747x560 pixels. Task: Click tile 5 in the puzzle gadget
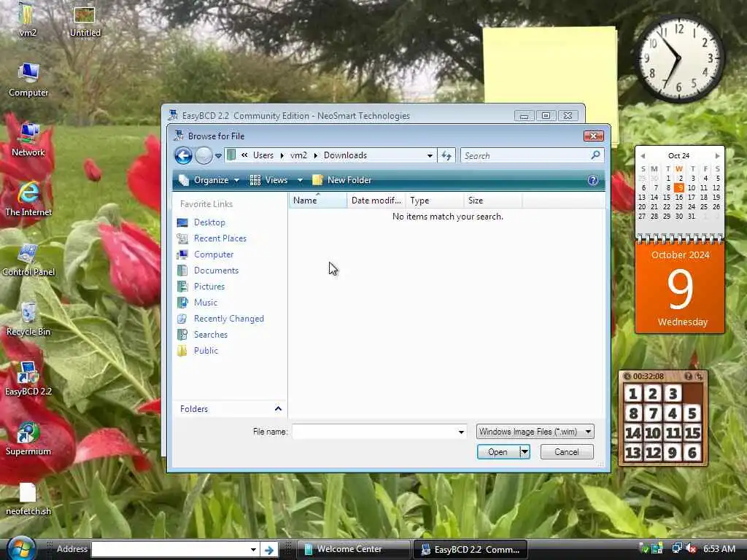692,413
